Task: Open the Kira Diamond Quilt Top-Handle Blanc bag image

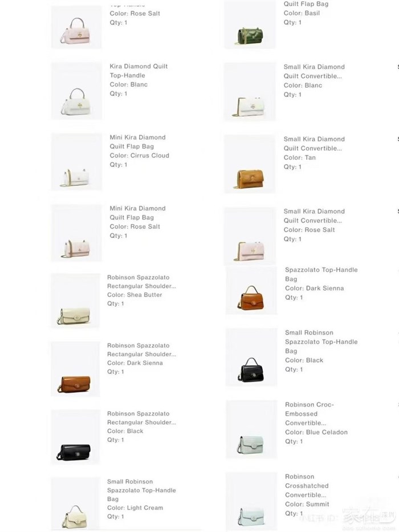Action: tap(76, 91)
